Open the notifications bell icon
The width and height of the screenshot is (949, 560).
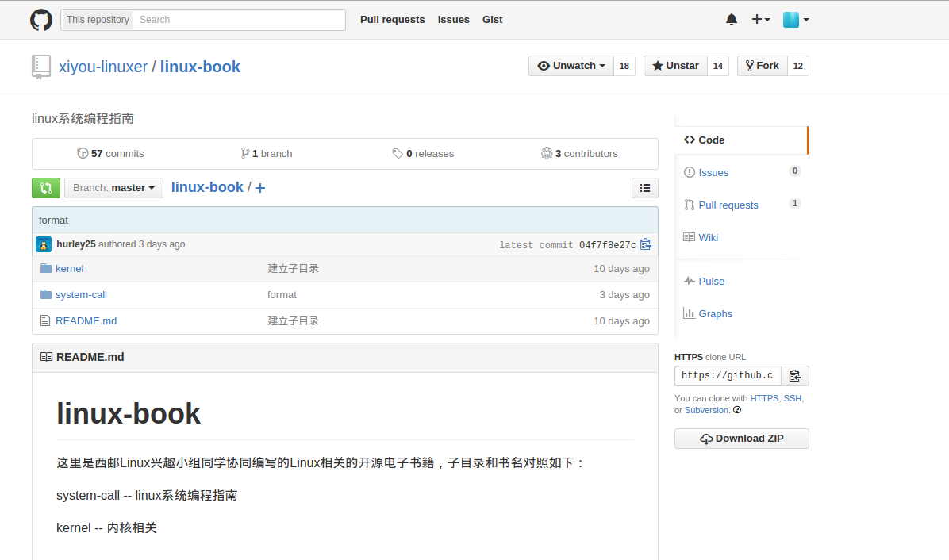pos(731,20)
